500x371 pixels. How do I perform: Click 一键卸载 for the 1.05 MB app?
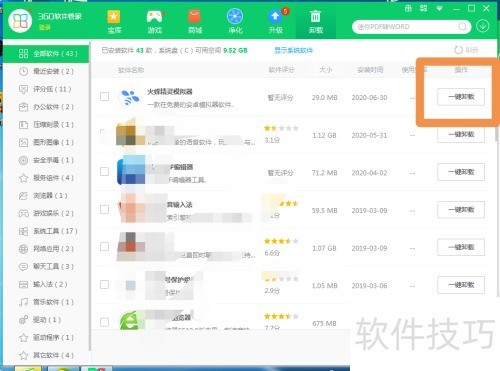[x=461, y=285]
